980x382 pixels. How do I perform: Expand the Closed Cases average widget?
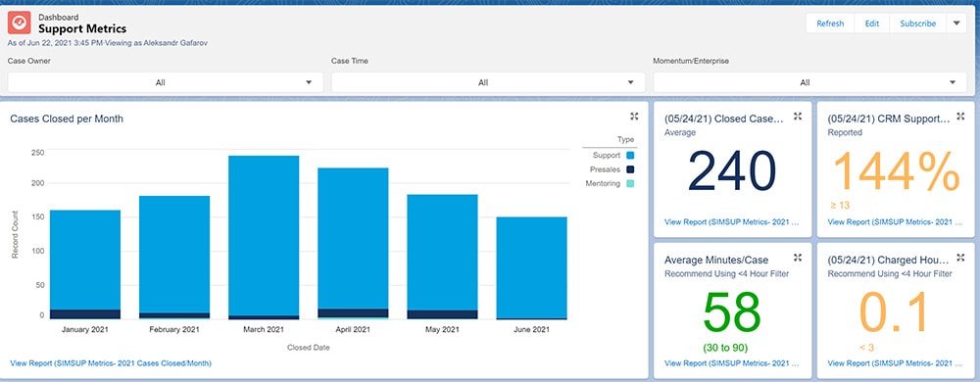click(x=798, y=117)
